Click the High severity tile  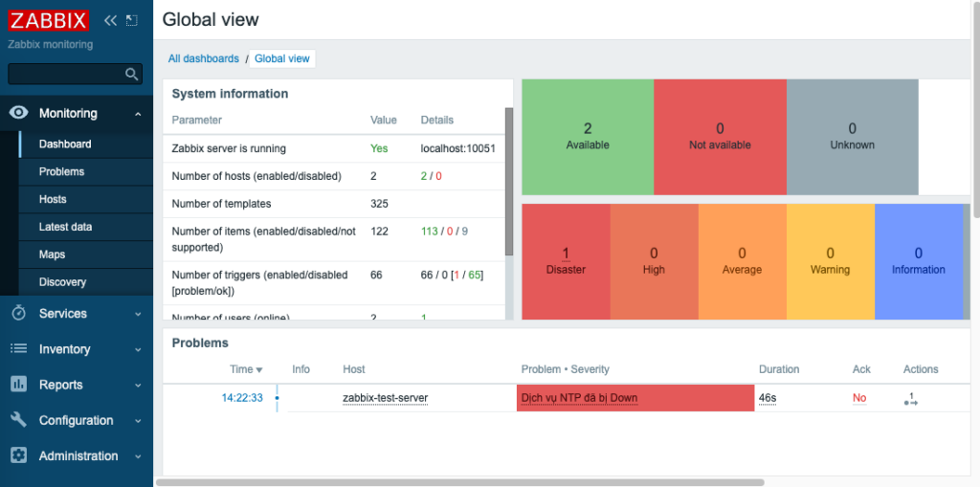coord(654,261)
